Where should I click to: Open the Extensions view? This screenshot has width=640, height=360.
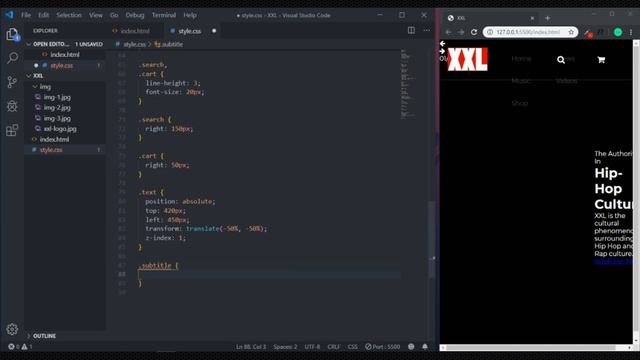[12, 130]
